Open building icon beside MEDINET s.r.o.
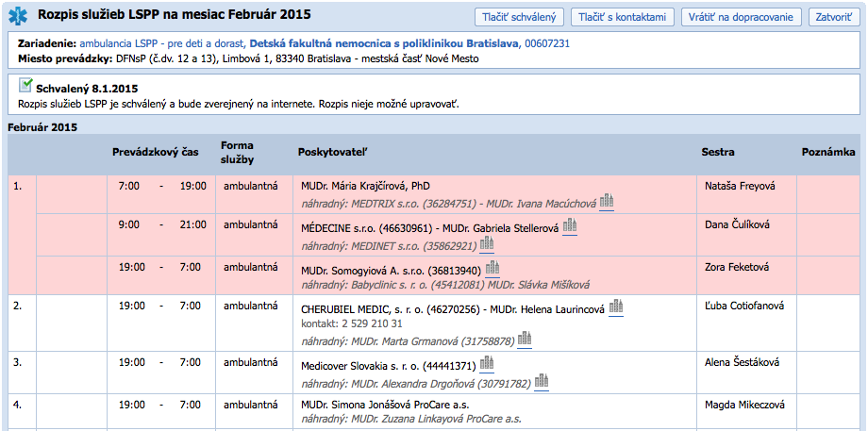The width and height of the screenshot is (868, 431). point(487,244)
